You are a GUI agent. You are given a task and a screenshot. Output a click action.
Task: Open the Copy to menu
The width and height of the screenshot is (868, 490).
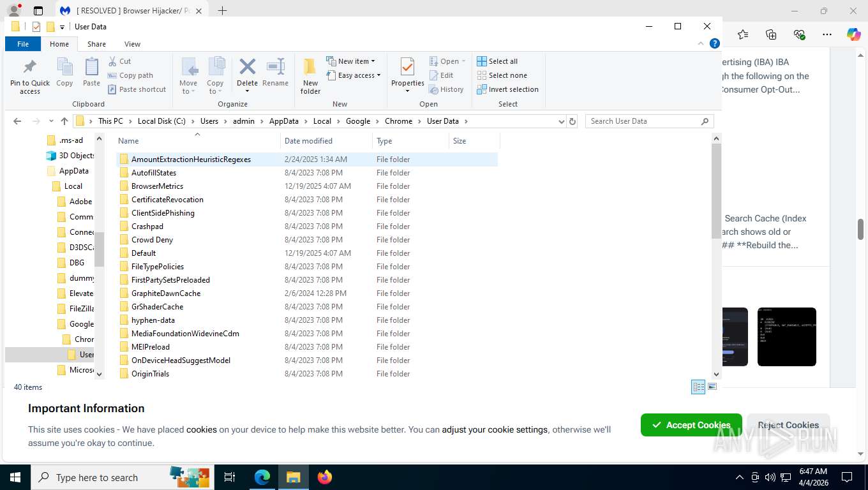(215, 76)
